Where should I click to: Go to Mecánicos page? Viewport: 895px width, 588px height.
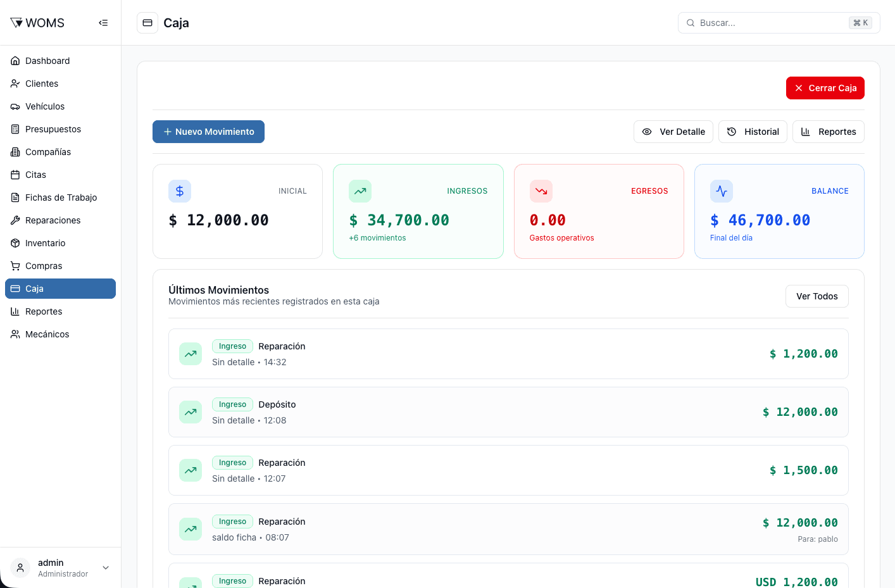tap(60, 334)
